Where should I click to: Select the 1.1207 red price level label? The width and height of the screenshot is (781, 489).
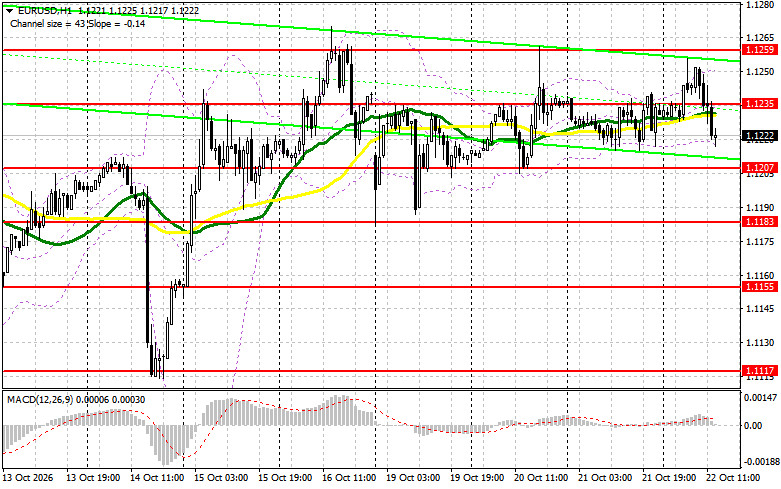coord(760,168)
